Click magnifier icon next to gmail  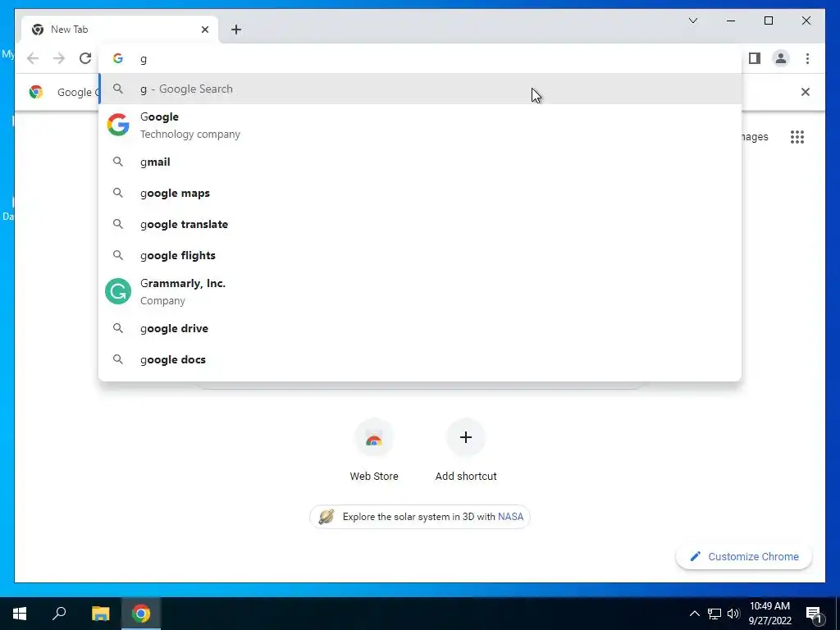[118, 162]
